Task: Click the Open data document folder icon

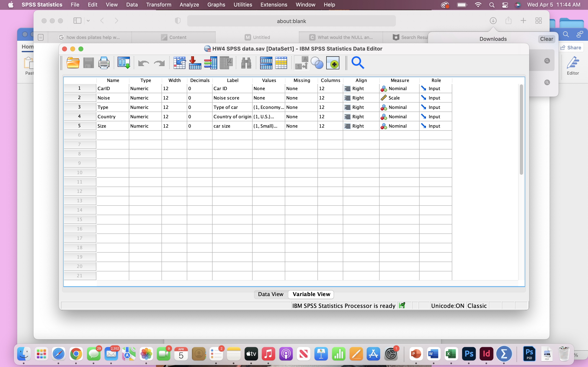Action: [x=73, y=63]
